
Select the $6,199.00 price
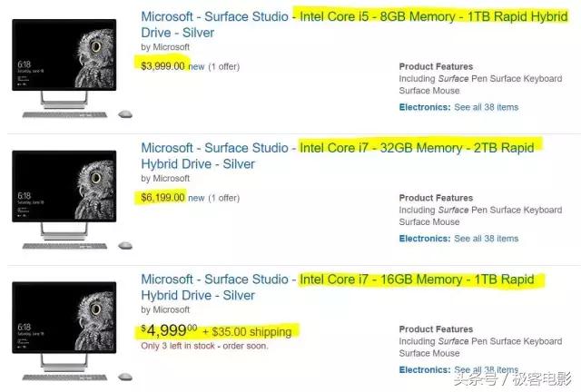click(x=162, y=197)
